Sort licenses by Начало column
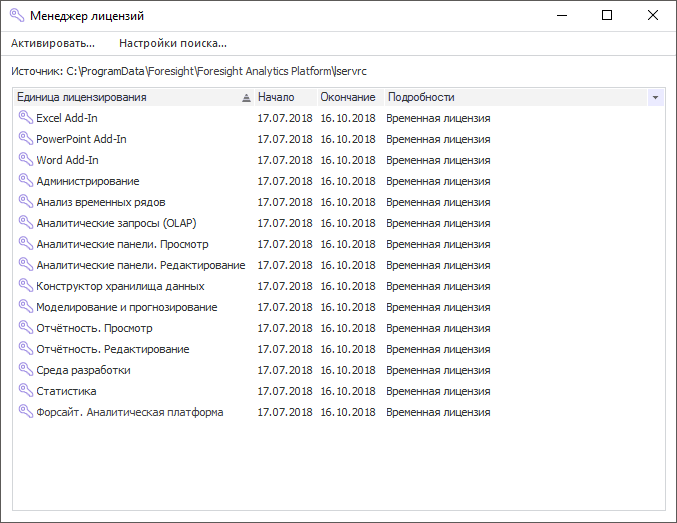Screen dimensions: 677x523 (276, 98)
